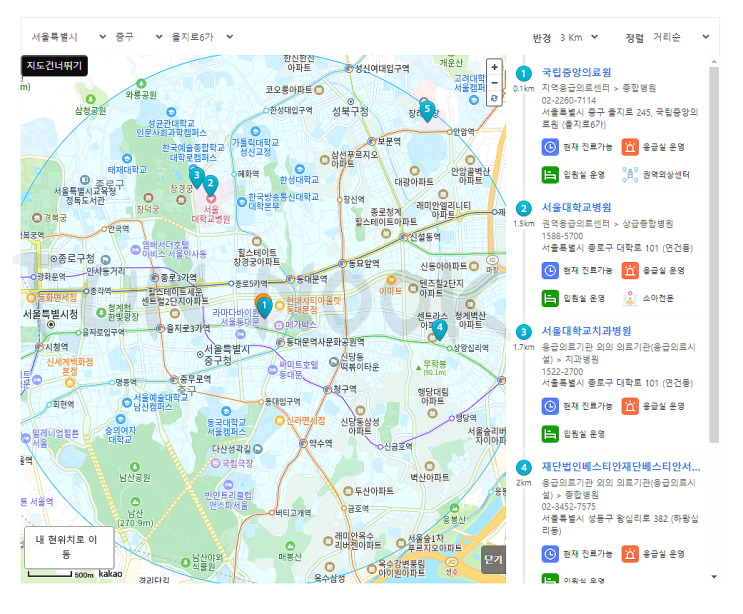Screen dimensions: 743x614
Task: Click 현재 진료가능 clock icon for 베스티안 hospital
Action: click(x=550, y=554)
